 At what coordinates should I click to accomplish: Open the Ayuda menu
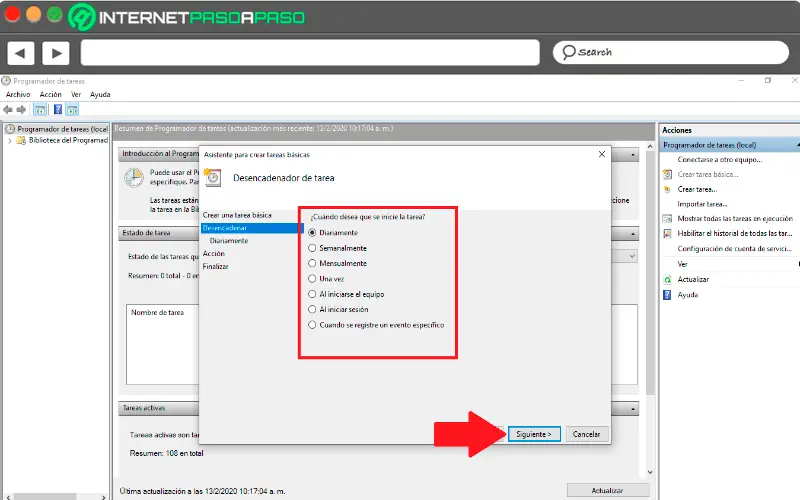coord(100,94)
